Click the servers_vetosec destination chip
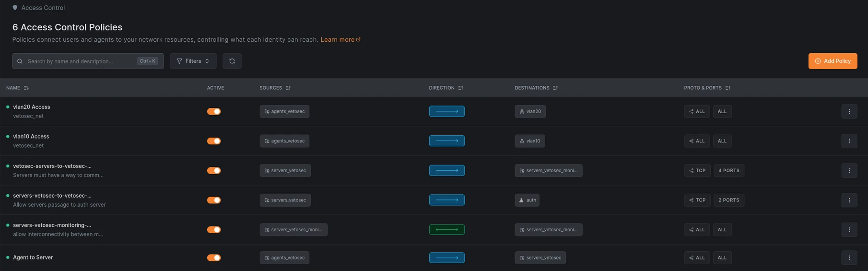The height and width of the screenshot is (271, 868). point(540,258)
